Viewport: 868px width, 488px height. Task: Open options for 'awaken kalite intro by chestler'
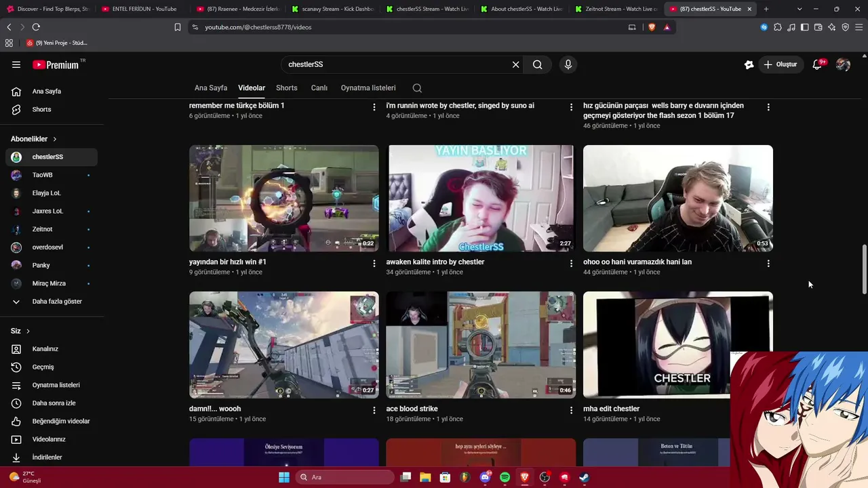coord(571,264)
